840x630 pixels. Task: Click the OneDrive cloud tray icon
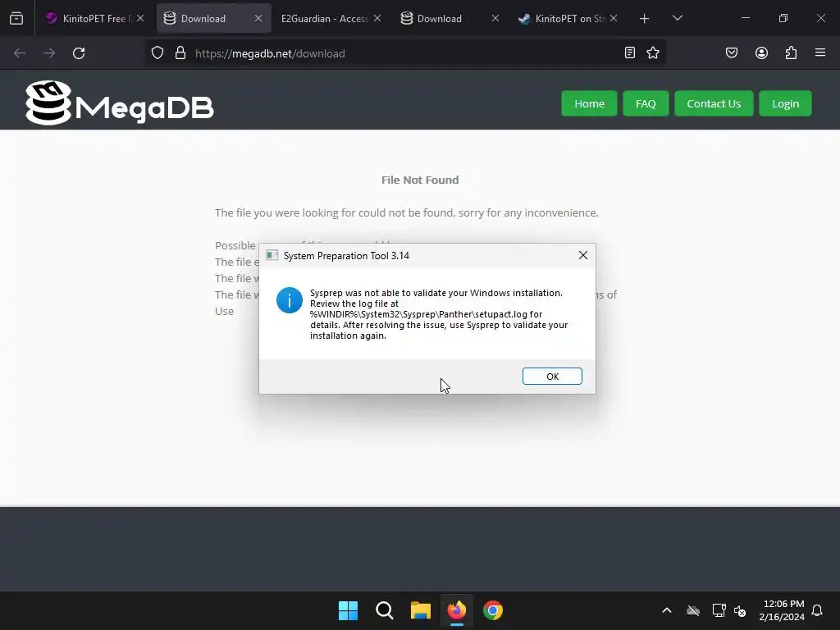693,610
